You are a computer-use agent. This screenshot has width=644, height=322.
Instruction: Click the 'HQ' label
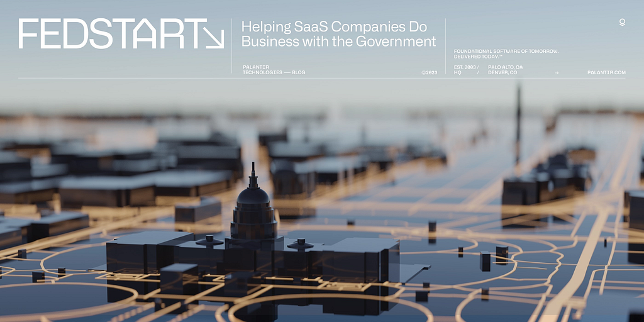click(458, 73)
